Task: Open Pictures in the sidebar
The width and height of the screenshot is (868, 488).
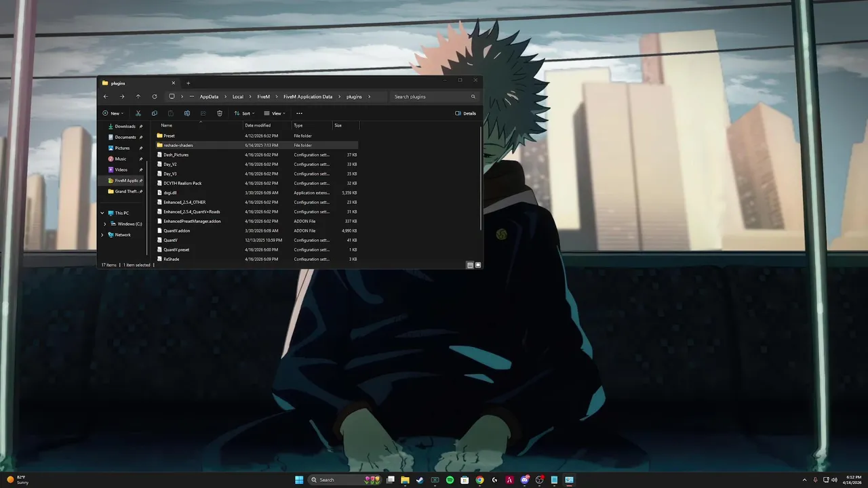Action: (122, 148)
